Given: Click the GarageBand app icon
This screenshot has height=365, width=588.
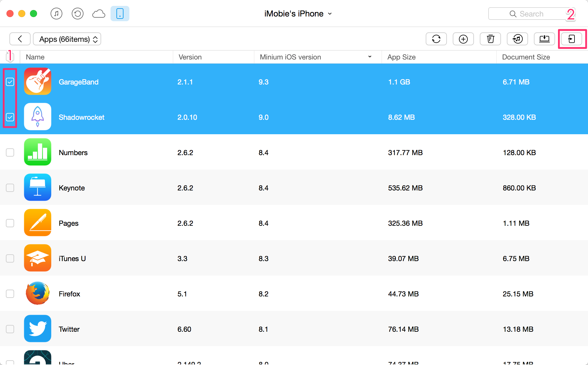Looking at the screenshot, I should (38, 81).
